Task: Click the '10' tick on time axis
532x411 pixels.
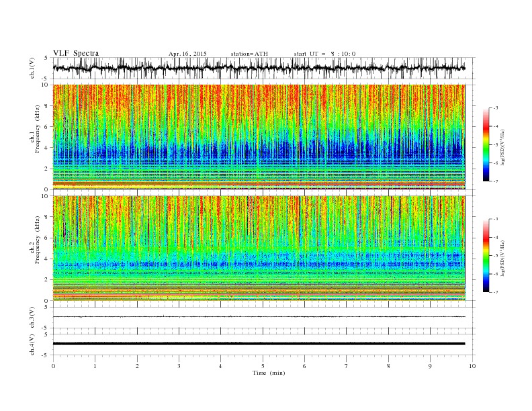Action: click(472, 366)
